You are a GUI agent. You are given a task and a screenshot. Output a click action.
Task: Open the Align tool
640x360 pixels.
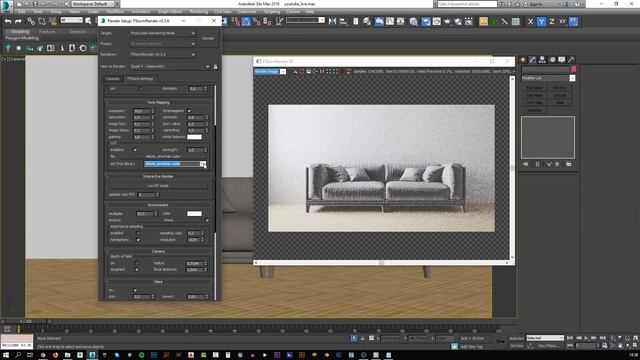point(343,21)
